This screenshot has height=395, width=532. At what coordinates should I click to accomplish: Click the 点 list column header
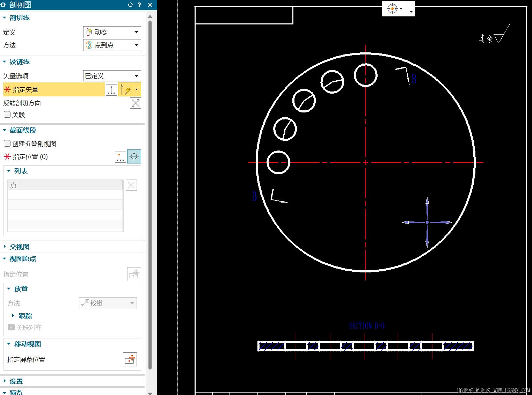click(x=65, y=185)
